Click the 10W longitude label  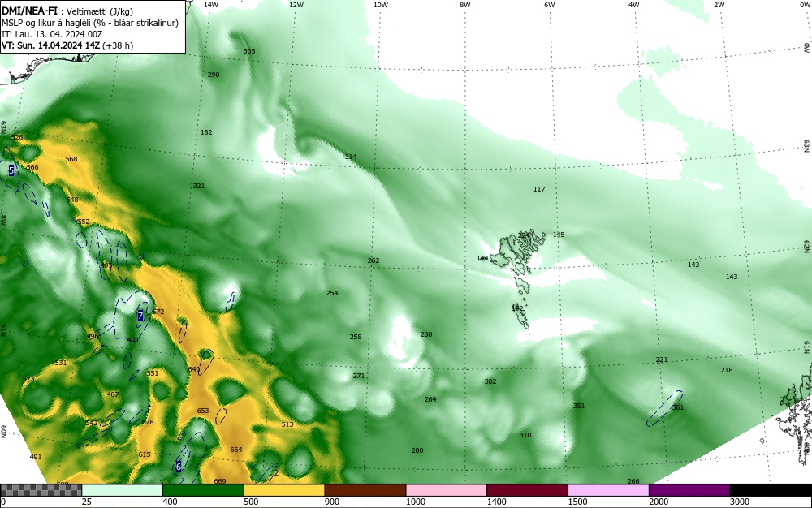click(381, 5)
